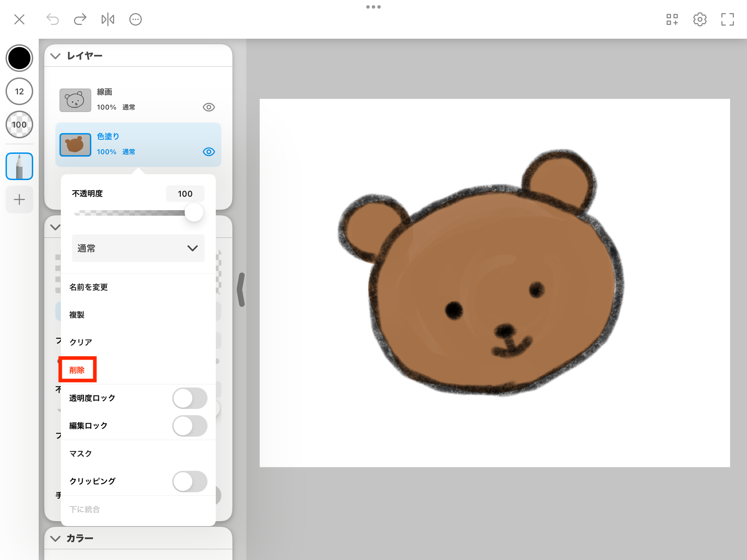Collapse the レイヤー panel
This screenshot has width=747, height=560.
[55, 56]
